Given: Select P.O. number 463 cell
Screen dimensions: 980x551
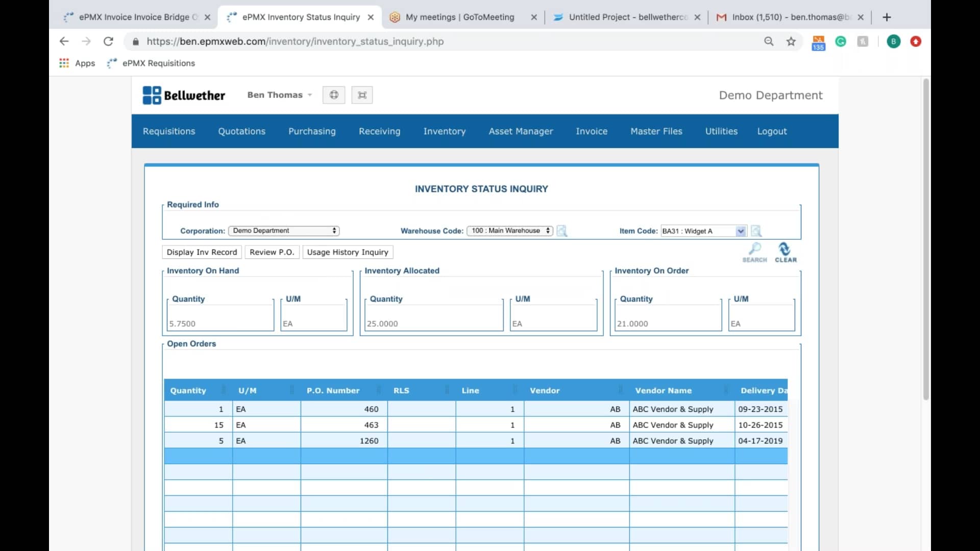Looking at the screenshot, I should point(344,425).
